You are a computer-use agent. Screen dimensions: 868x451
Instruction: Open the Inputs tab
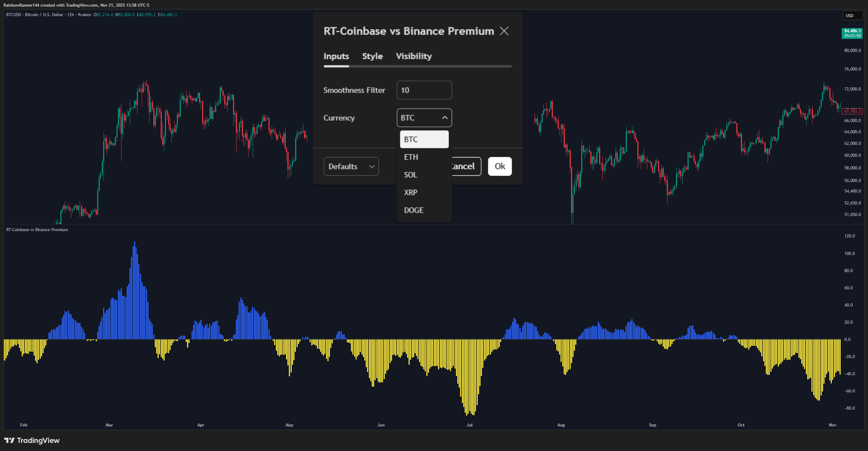click(x=336, y=56)
